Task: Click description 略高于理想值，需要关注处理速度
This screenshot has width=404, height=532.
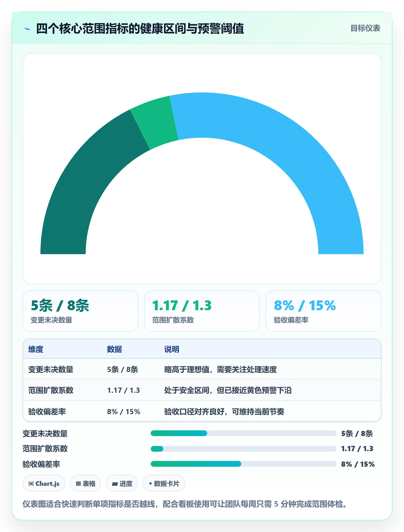Action: pos(220,369)
